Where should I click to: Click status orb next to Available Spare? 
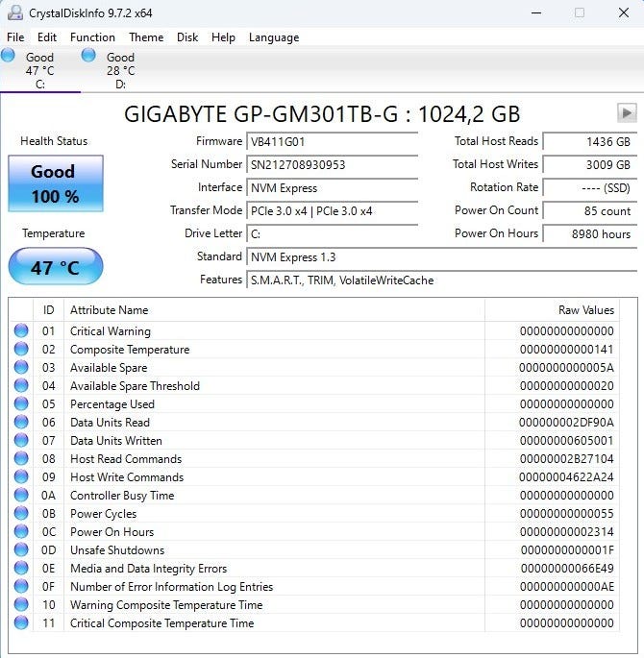pyautogui.click(x=21, y=368)
